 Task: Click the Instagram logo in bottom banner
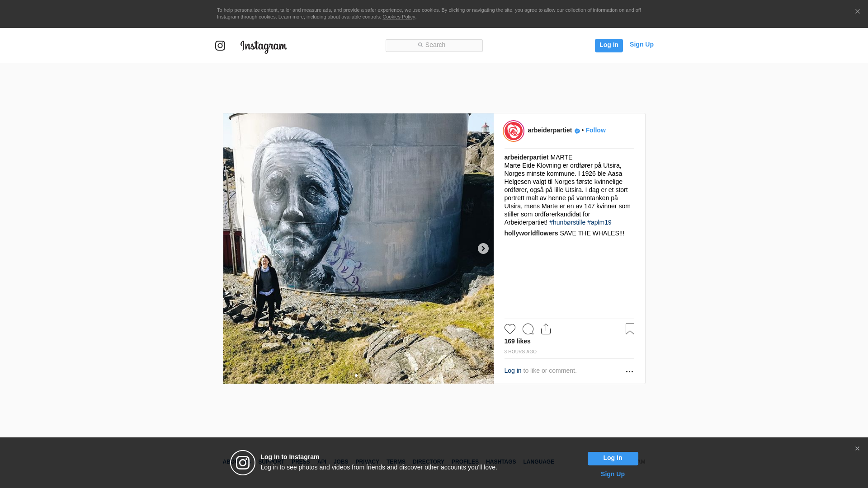point(243,463)
